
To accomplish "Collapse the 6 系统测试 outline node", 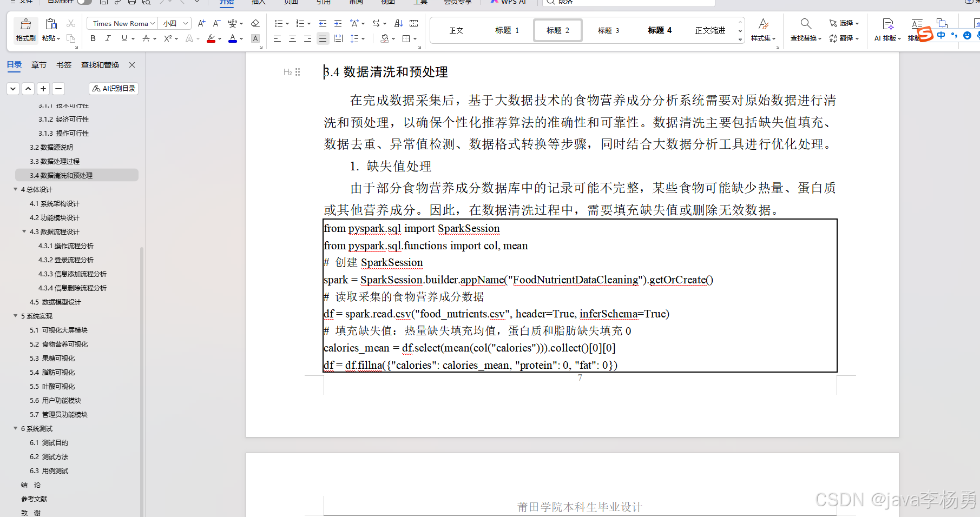I will (16, 428).
